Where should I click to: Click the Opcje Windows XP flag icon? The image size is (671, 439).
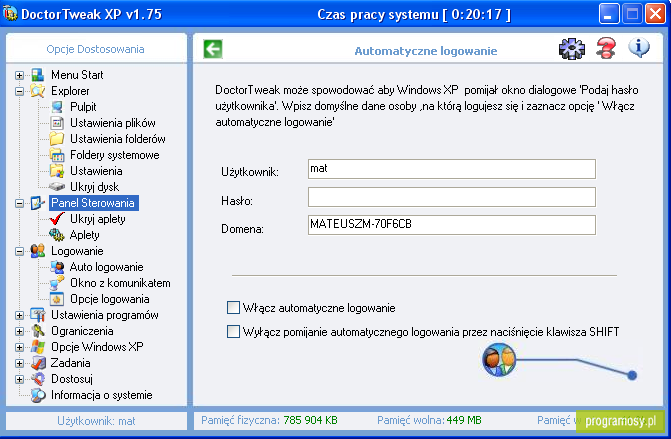[x=38, y=347]
